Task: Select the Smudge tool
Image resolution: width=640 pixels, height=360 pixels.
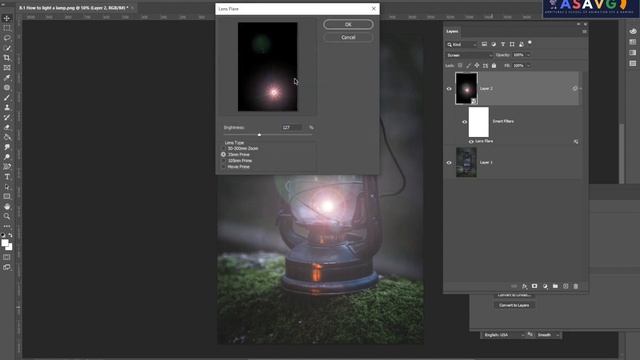Action: [7, 147]
